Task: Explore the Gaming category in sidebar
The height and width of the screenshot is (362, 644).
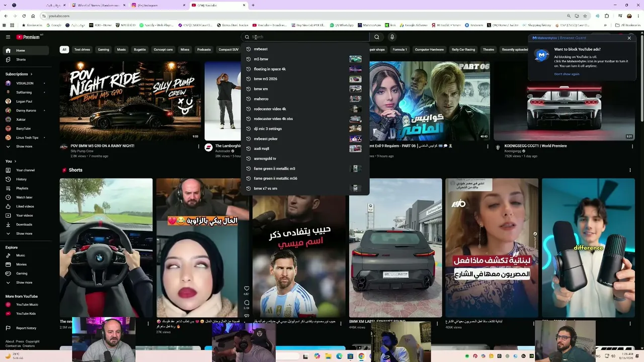Action: click(x=25, y=274)
